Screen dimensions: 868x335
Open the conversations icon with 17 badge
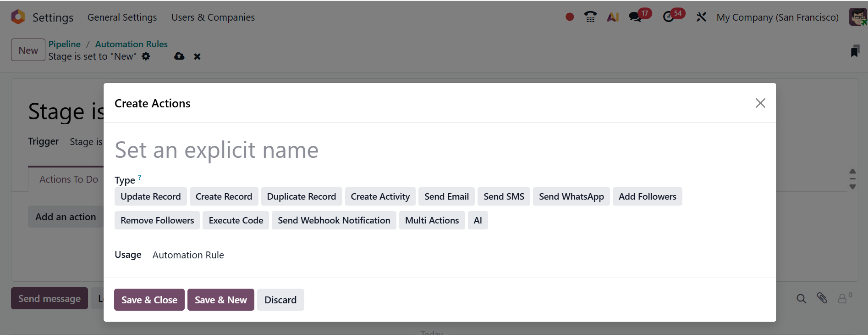635,17
